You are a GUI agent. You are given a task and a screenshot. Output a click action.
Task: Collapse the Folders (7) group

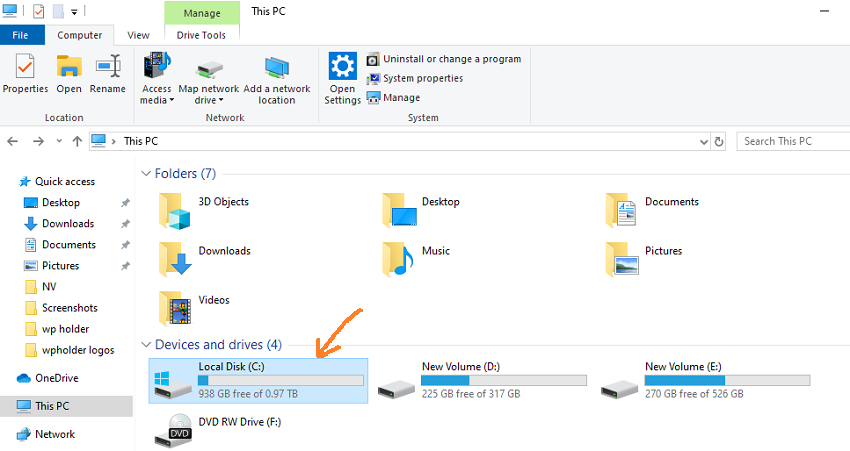(x=146, y=173)
